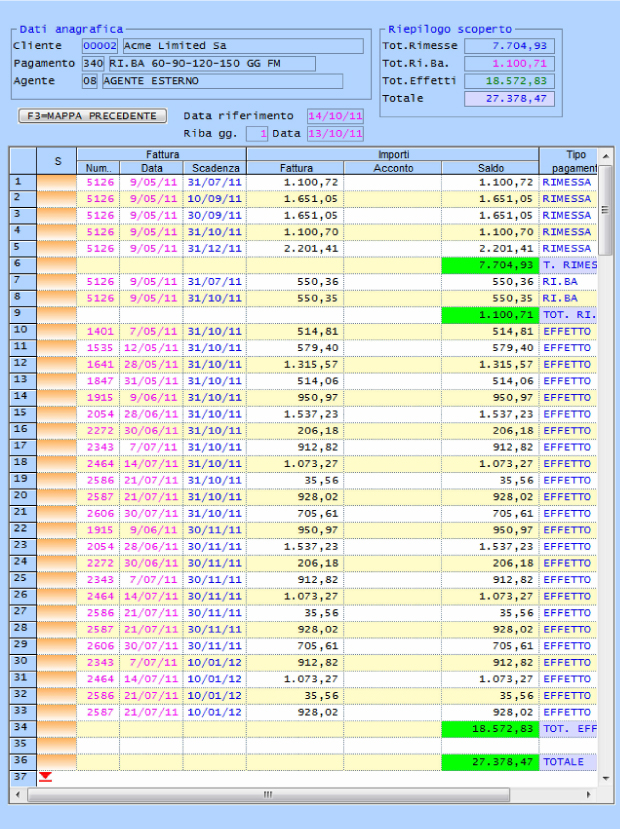Click Fattura amount 2.201,41
The height and width of the screenshot is (829, 620).
coord(311,248)
